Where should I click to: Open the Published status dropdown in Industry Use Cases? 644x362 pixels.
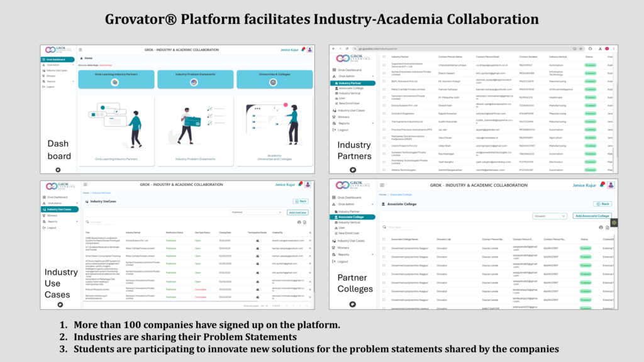[x=257, y=212]
